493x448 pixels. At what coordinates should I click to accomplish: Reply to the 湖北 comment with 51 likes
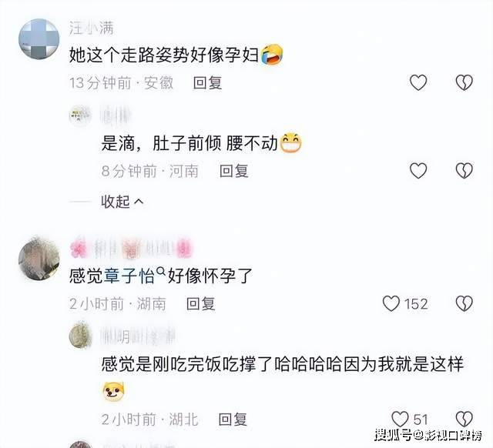[233, 419]
